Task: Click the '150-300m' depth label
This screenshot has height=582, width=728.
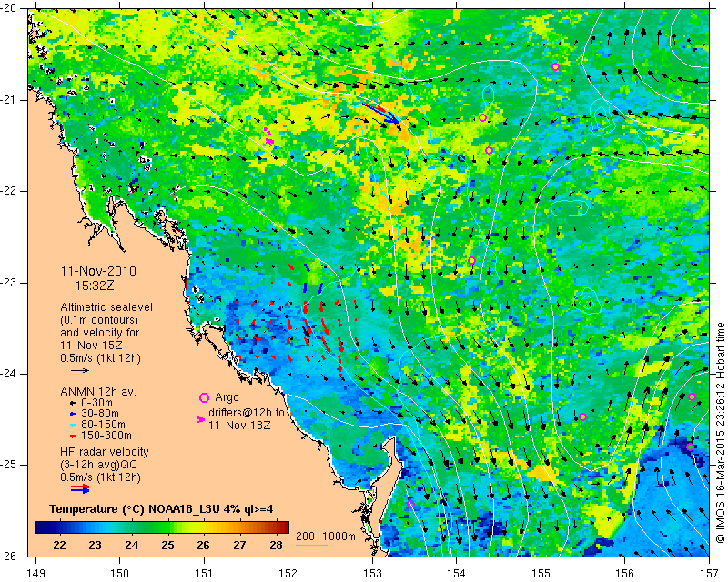Action: point(106,436)
